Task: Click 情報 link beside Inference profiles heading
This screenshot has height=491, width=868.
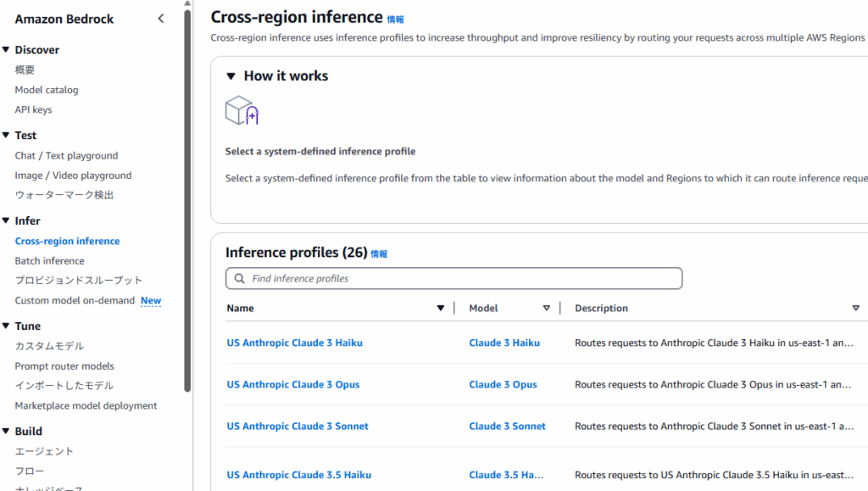Action: 379,254
